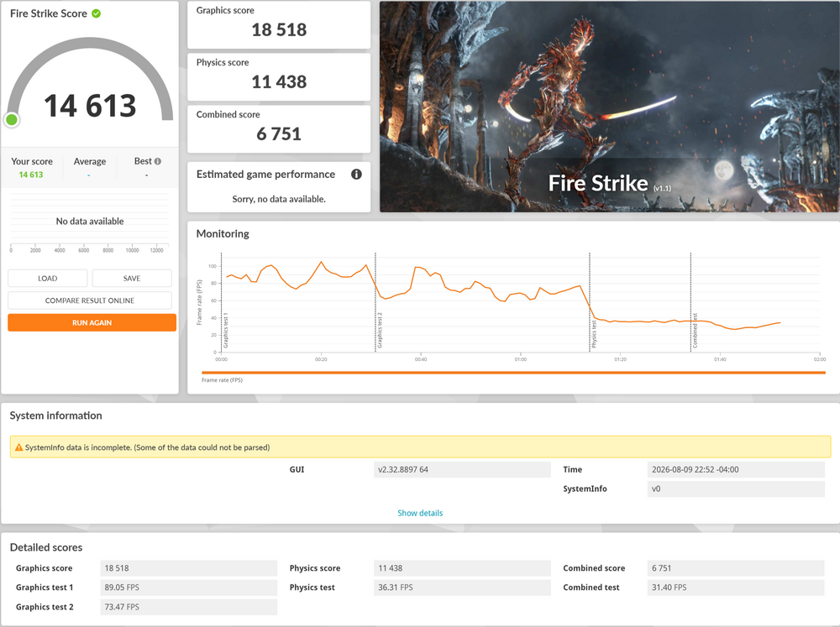Click the Graphics test 2 marker in chart
The height and width of the screenshot is (627, 840).
[x=380, y=331]
